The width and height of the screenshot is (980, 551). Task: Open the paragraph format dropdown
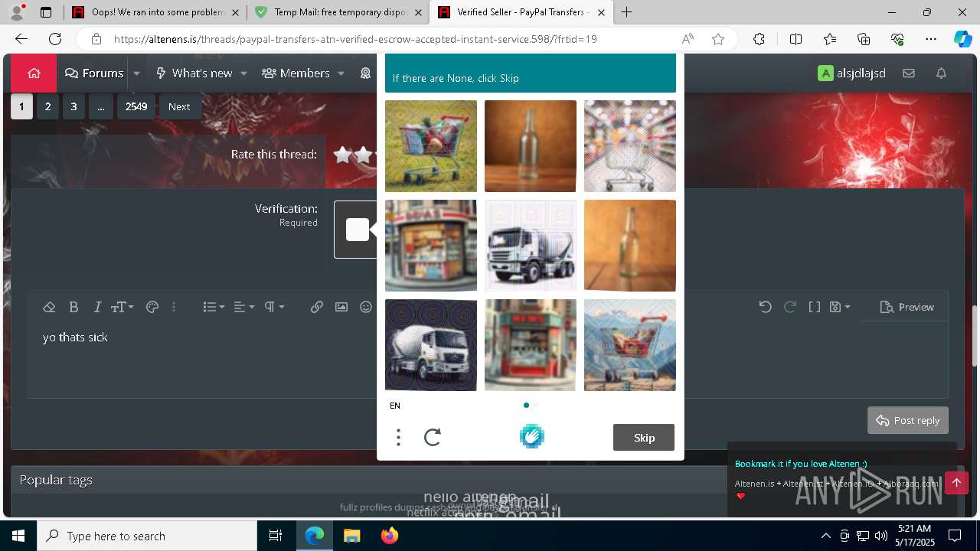click(274, 307)
